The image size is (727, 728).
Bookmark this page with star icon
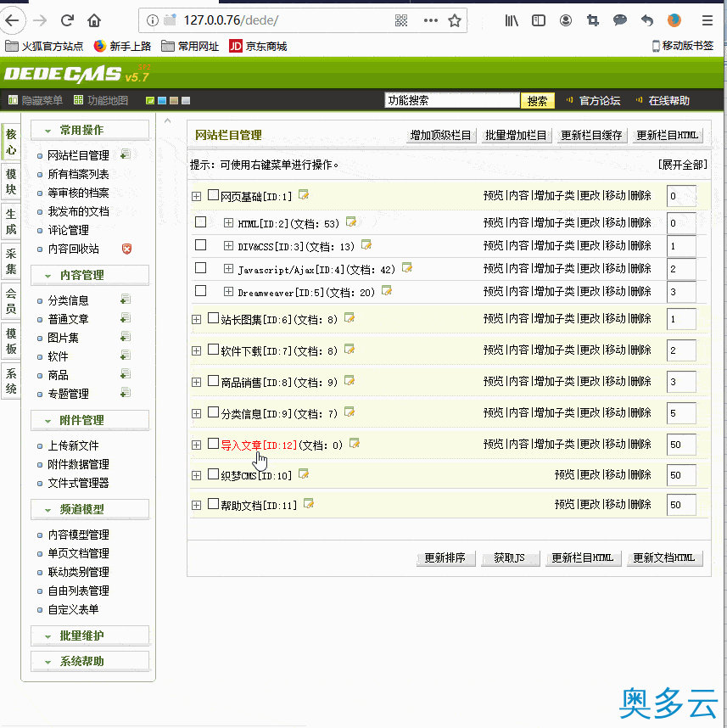pos(455,20)
